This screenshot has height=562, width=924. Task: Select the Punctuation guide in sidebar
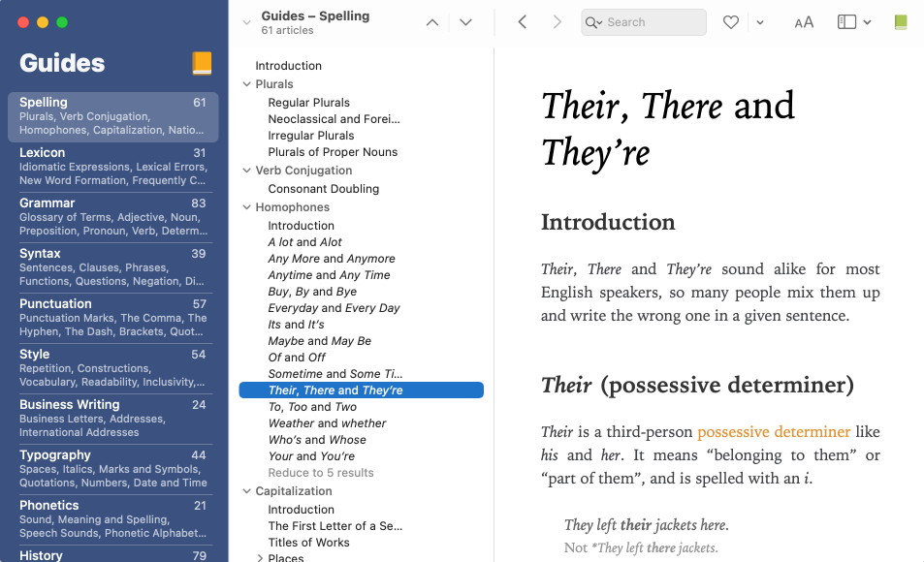pyautogui.click(x=113, y=317)
